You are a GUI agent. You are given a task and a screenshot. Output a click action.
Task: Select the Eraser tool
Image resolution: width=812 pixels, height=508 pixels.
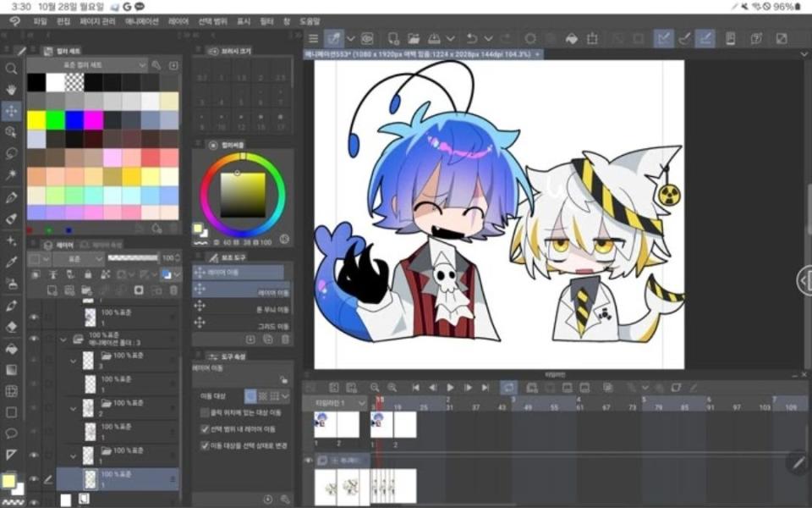pos(11,326)
